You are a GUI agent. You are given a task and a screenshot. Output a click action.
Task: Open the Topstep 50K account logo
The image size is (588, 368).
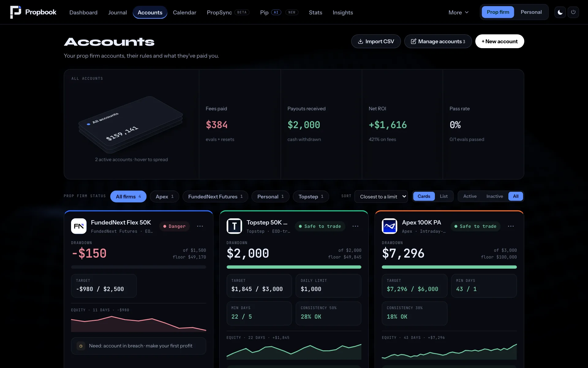[x=234, y=226]
